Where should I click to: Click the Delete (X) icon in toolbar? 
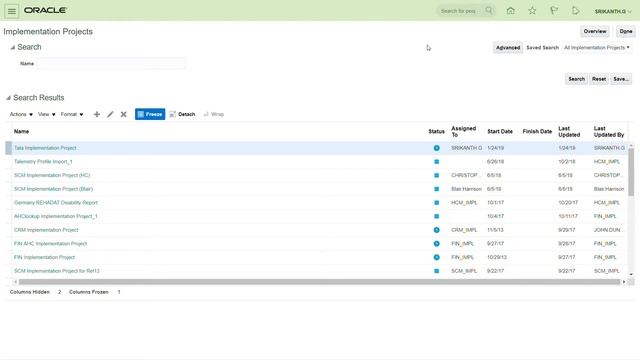coord(124,114)
